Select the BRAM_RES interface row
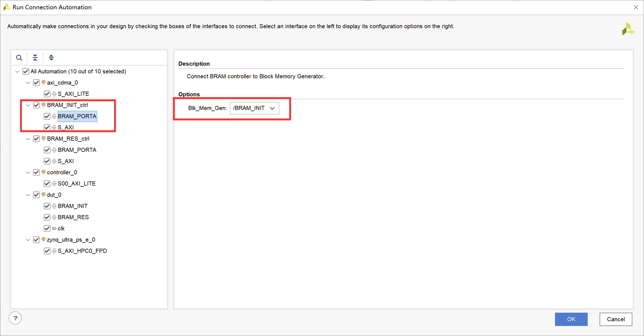The image size is (644, 336). [x=73, y=217]
